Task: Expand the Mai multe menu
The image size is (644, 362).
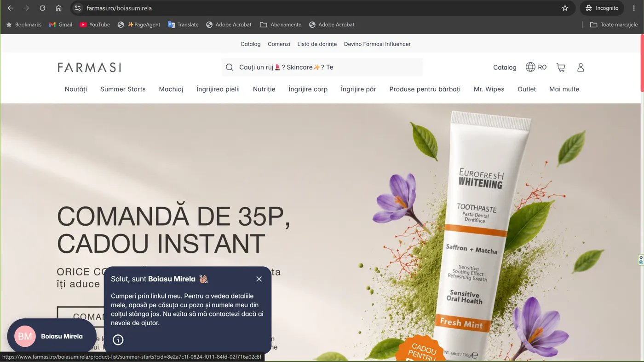Action: pyautogui.click(x=564, y=89)
